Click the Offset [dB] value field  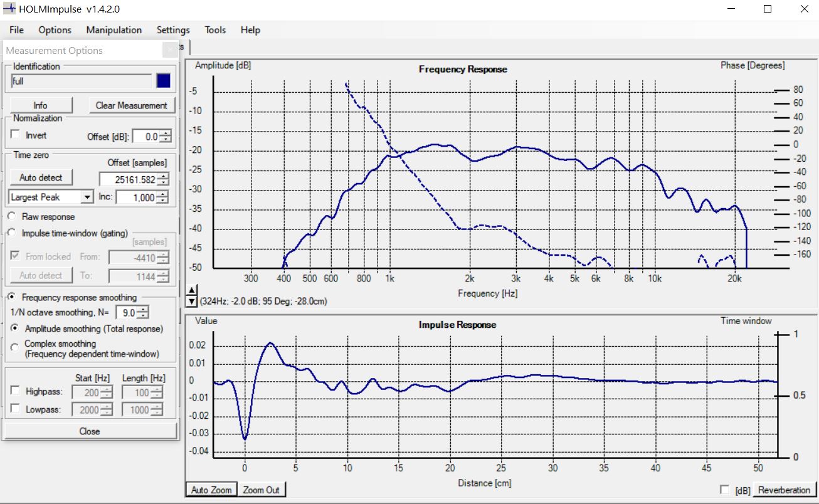147,136
